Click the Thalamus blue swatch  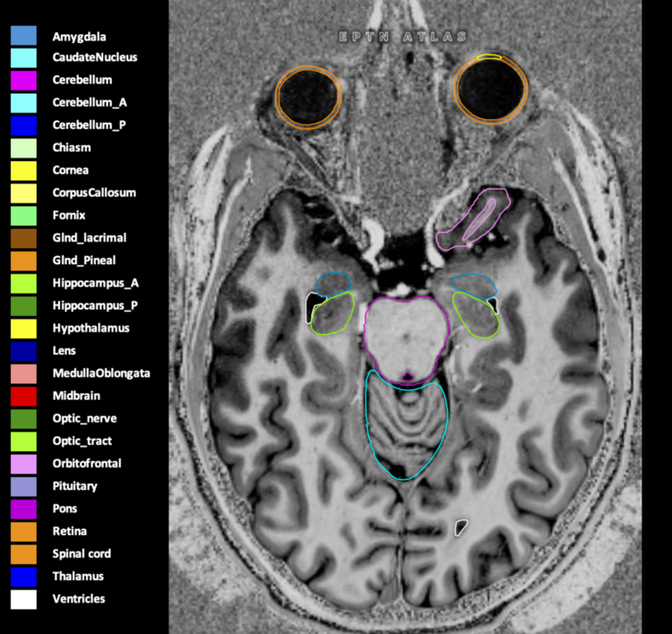coord(23,577)
